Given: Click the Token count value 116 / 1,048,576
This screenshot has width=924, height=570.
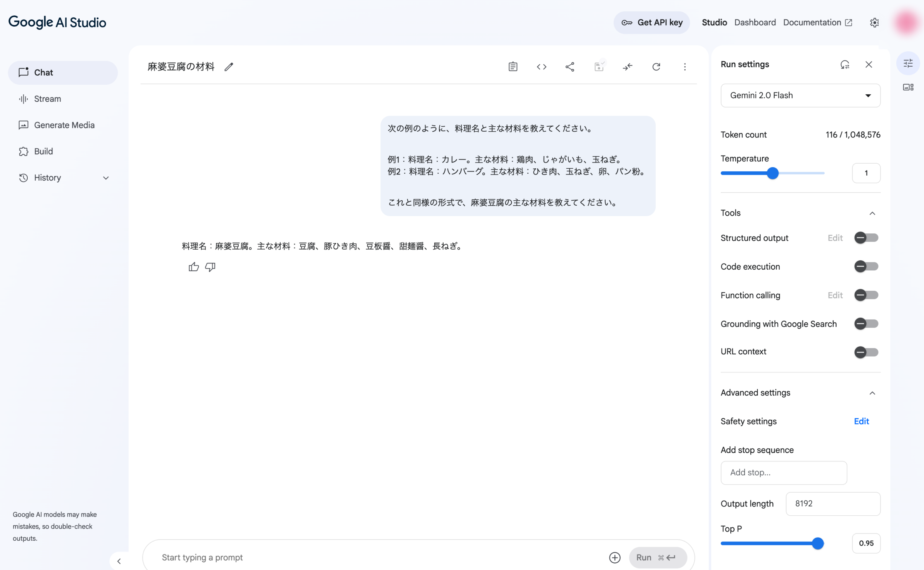Looking at the screenshot, I should coord(853,135).
